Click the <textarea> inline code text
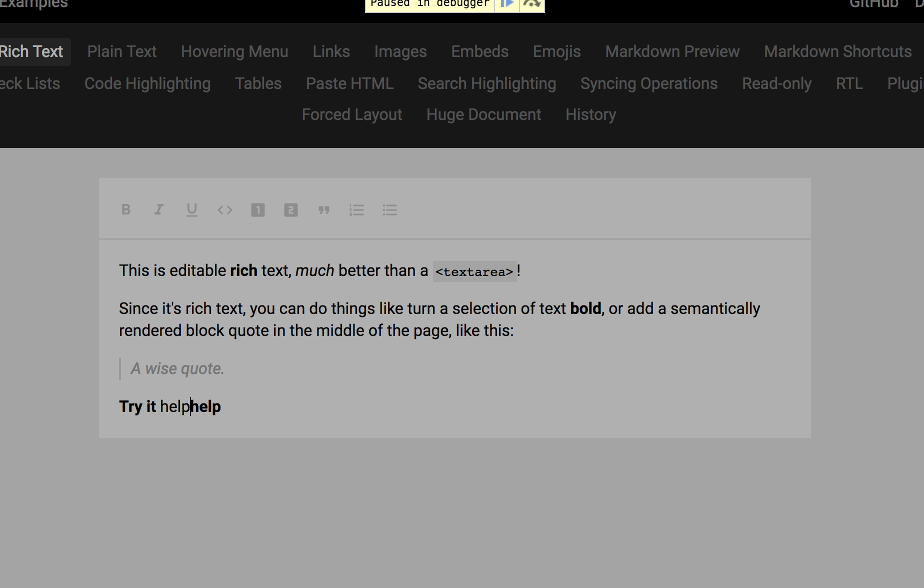 (x=474, y=271)
